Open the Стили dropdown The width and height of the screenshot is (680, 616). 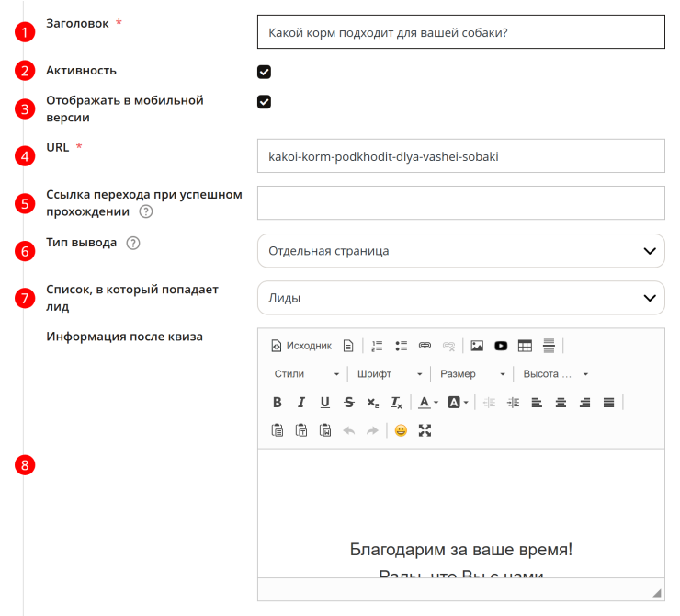pos(307,374)
